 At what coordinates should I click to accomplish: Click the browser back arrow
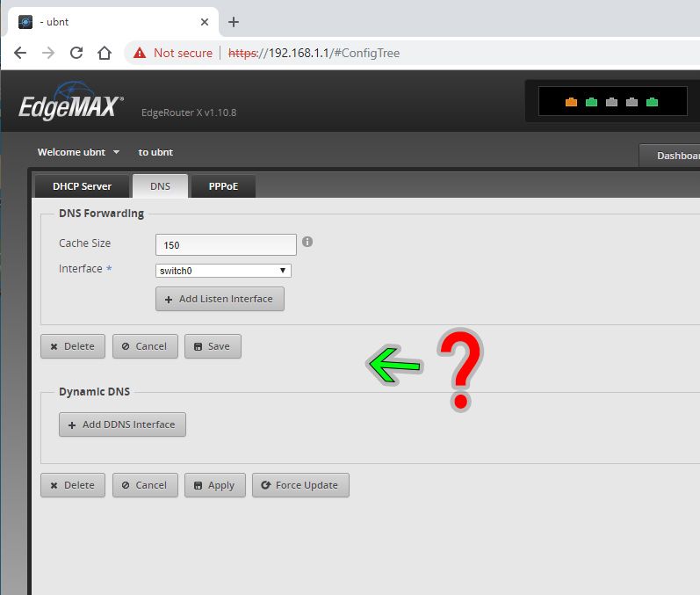coord(20,53)
